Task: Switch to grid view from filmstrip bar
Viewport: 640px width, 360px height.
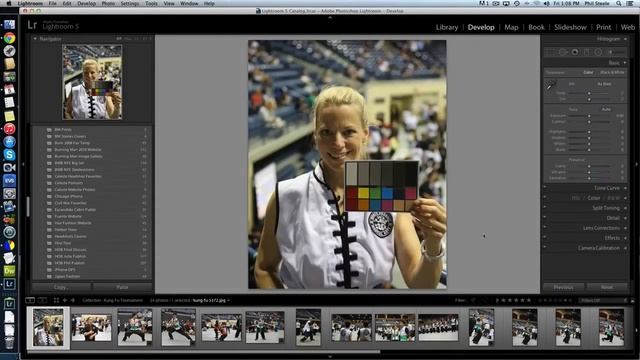Action: 56,300
